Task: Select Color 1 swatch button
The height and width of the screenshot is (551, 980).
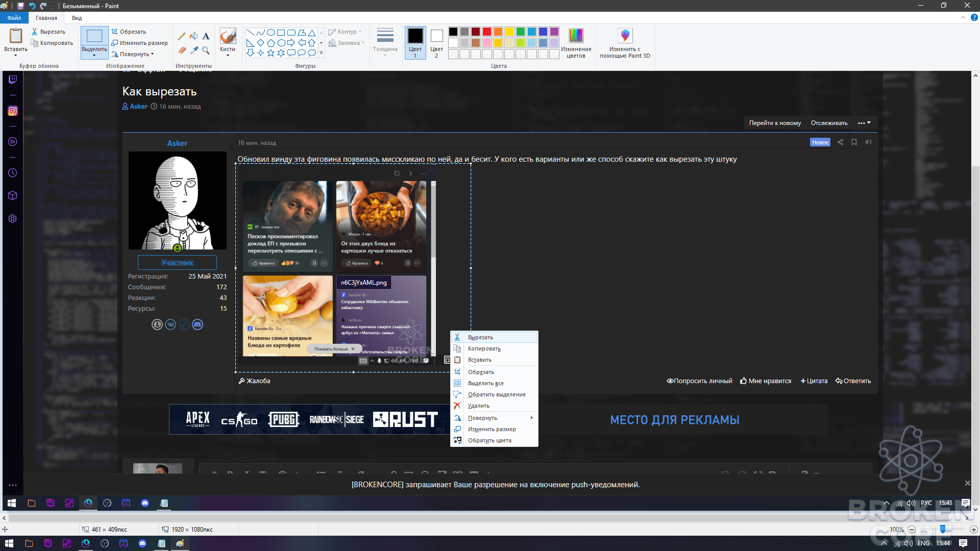Action: 415,42
